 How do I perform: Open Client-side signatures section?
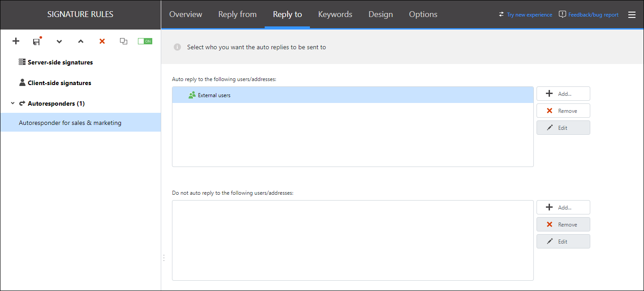(59, 82)
